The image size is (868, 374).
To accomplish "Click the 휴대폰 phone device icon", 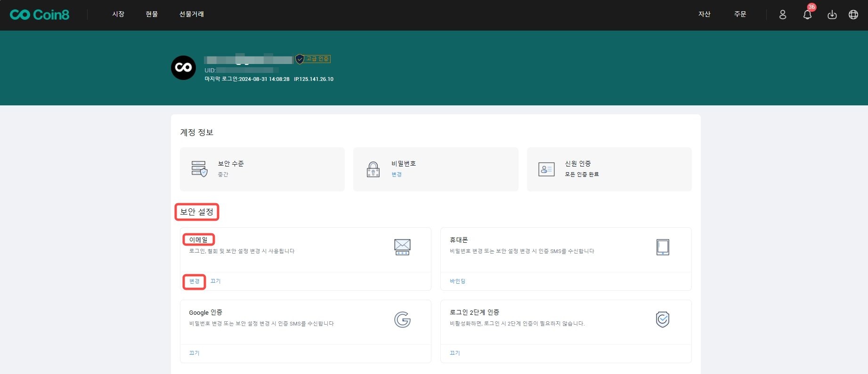I will (x=662, y=247).
